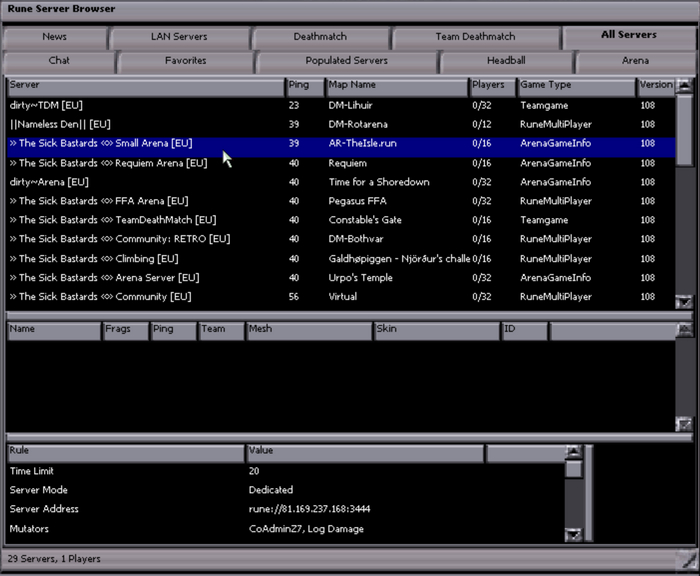The width and height of the screenshot is (700, 576).
Task: Click player list scroll up arrow
Action: click(684, 330)
